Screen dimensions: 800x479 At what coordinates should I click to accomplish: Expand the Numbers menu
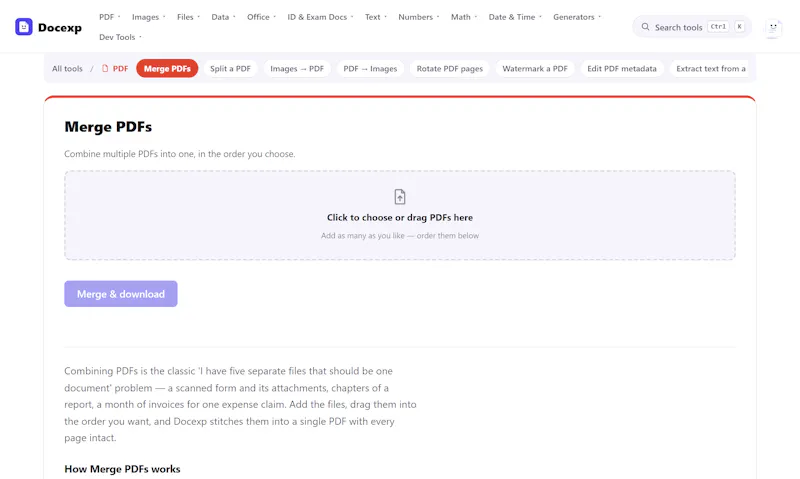419,17
